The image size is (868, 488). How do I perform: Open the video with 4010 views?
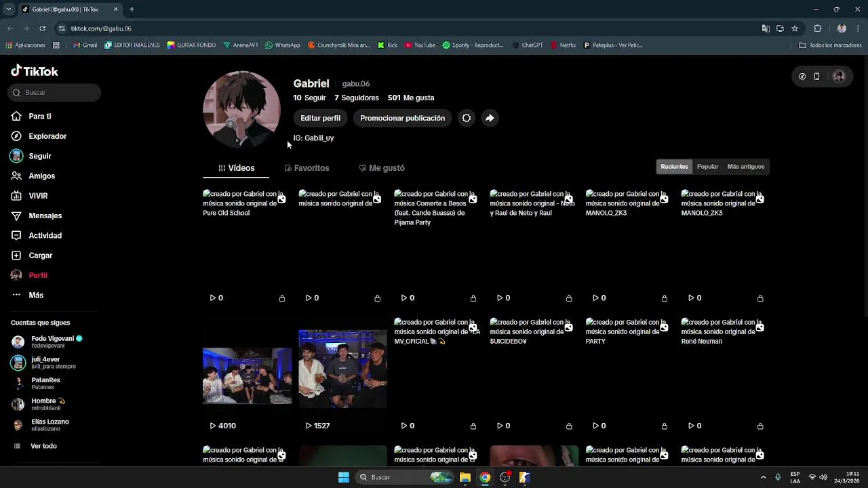coord(247,375)
